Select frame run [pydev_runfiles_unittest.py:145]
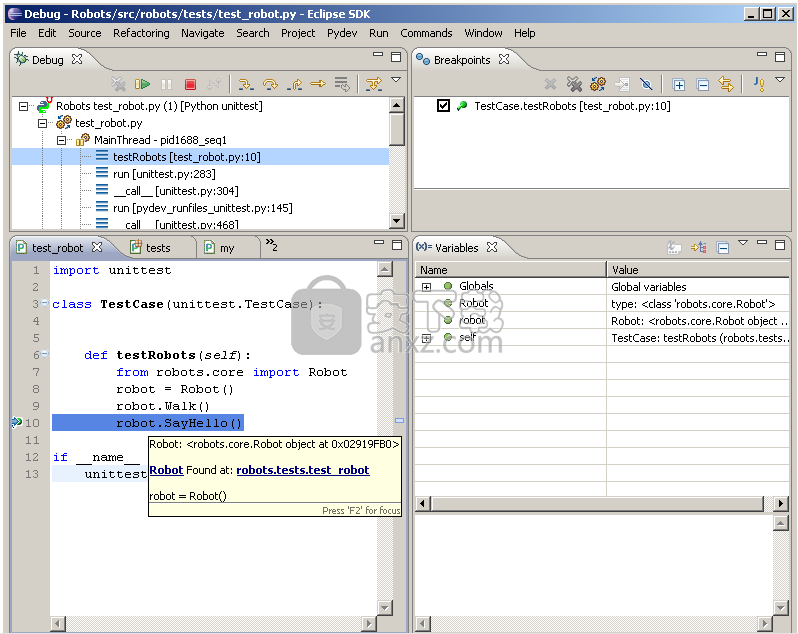798x634 pixels. tap(203, 208)
